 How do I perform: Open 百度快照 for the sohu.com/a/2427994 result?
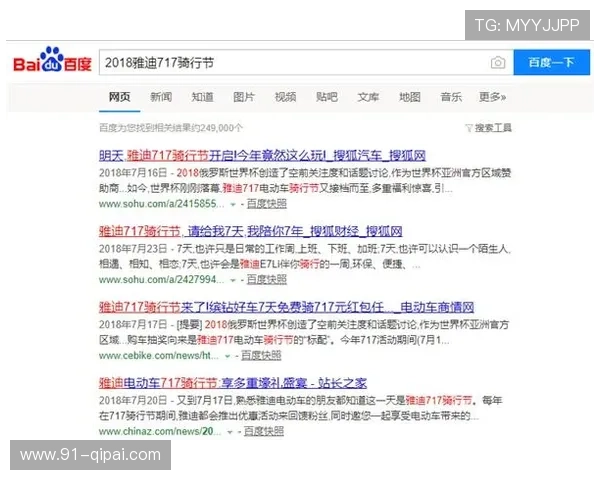267,279
